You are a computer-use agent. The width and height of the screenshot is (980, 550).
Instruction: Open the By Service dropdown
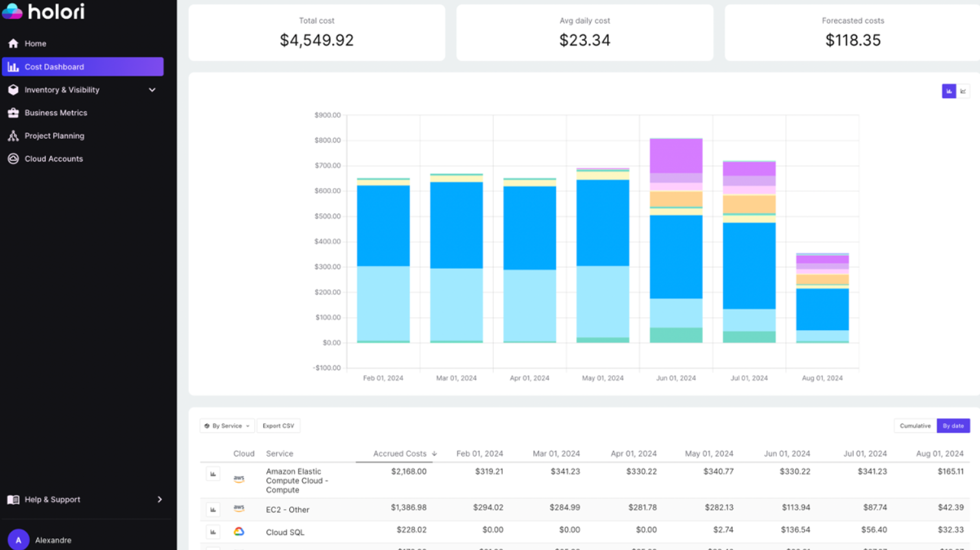point(226,425)
